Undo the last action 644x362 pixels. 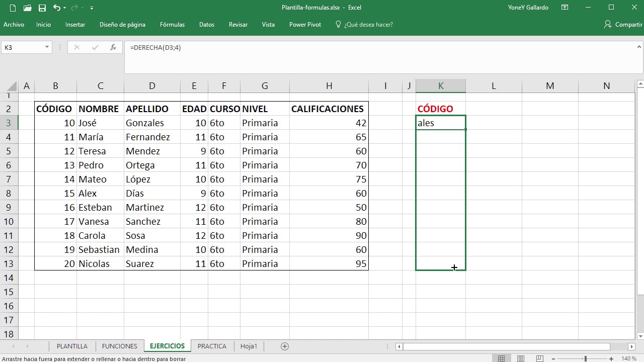click(x=56, y=8)
